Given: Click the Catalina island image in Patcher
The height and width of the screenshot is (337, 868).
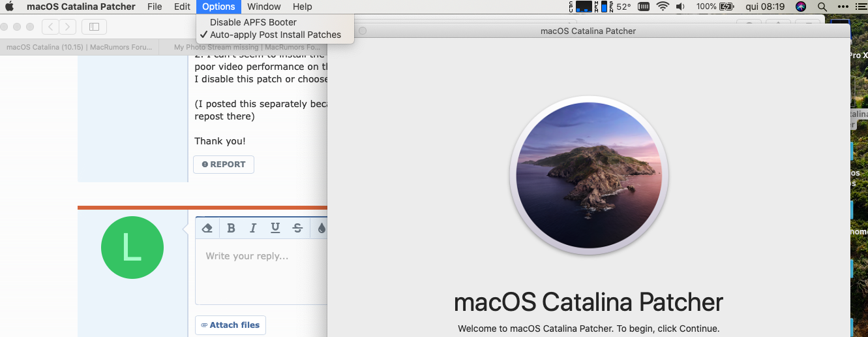Looking at the screenshot, I should click(589, 175).
